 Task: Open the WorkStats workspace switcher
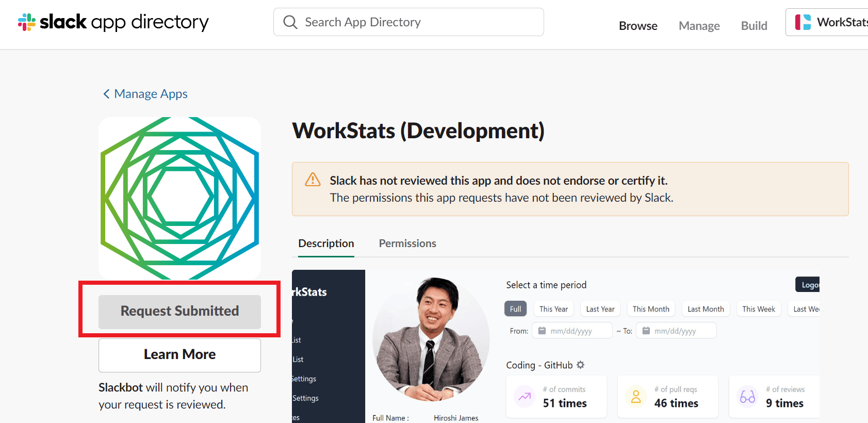pyautogui.click(x=827, y=22)
